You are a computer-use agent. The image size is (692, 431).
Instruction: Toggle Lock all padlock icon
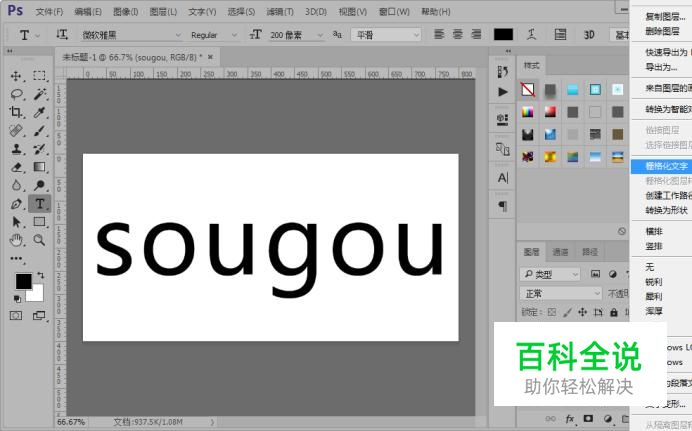pyautogui.click(x=614, y=312)
